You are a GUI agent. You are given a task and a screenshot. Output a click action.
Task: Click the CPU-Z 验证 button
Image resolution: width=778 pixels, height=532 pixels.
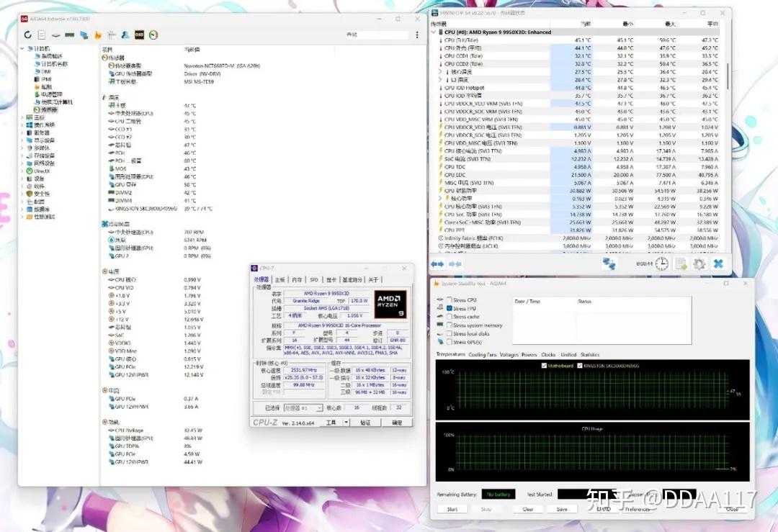(x=365, y=423)
